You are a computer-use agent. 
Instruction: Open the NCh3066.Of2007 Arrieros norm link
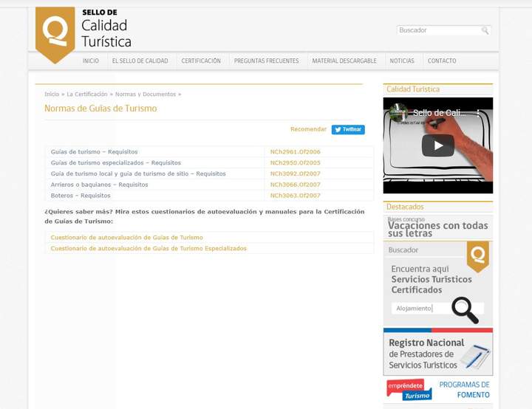(295, 185)
